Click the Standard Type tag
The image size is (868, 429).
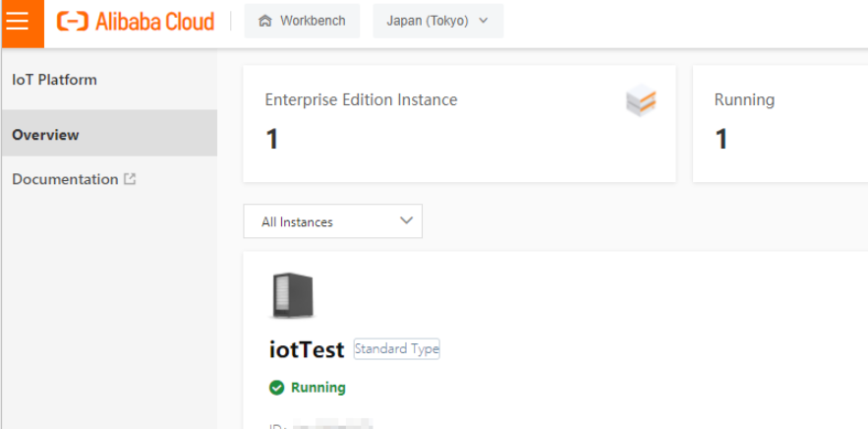pyautogui.click(x=396, y=348)
